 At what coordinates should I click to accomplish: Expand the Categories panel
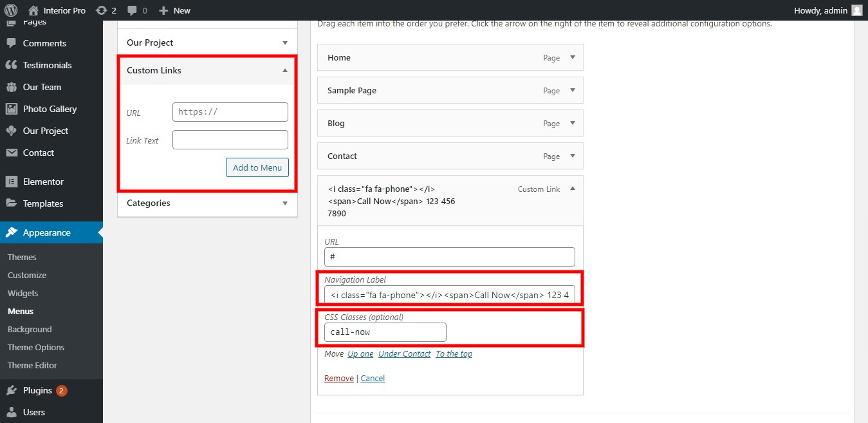tap(284, 203)
